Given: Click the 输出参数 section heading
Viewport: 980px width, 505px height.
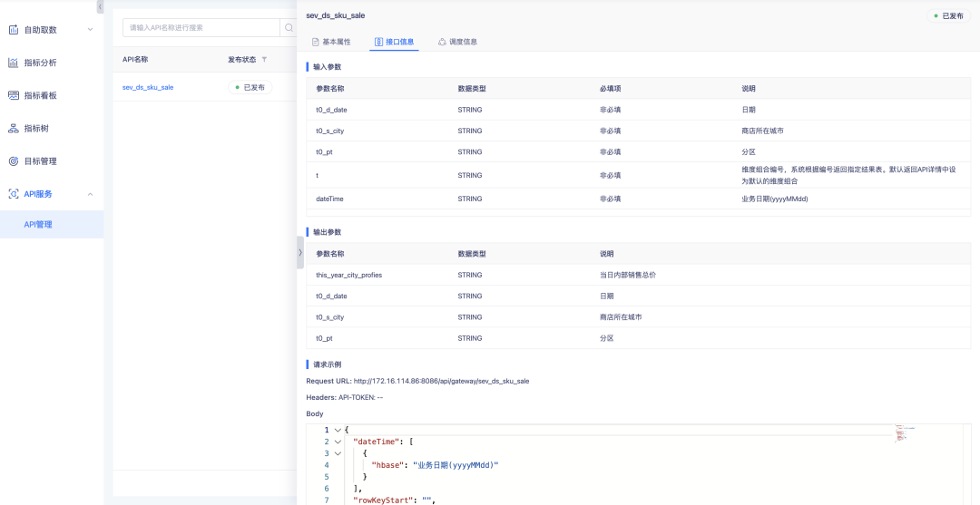Looking at the screenshot, I should pos(327,231).
